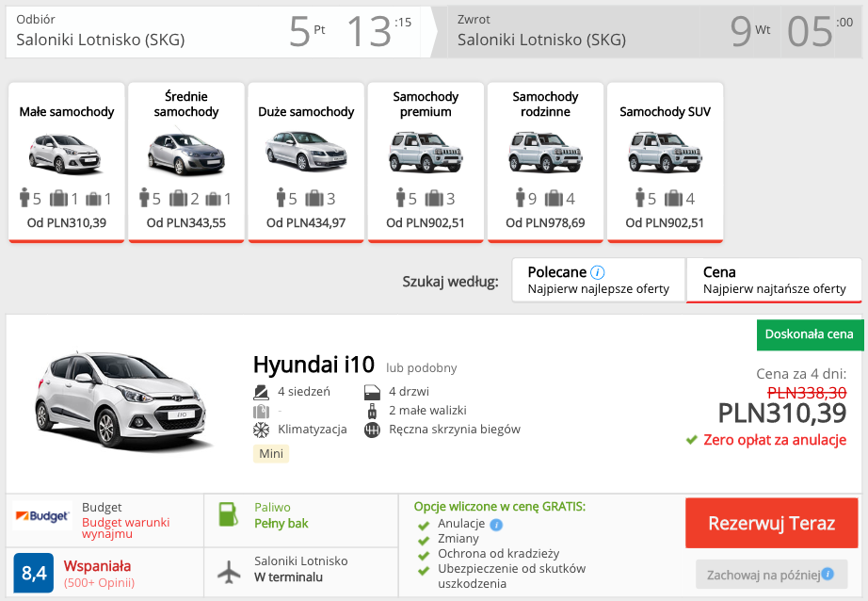Click the green fuel pump icon

[x=228, y=514]
